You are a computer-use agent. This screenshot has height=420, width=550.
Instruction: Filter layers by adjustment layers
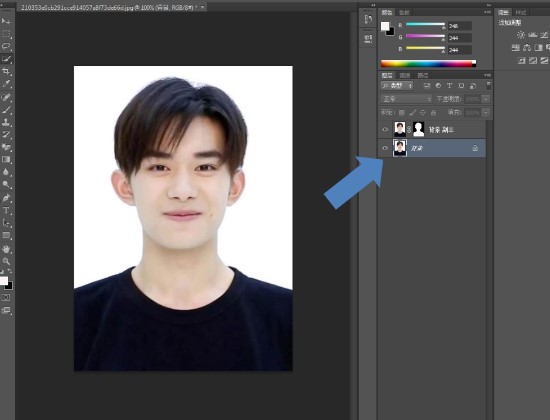tap(438, 86)
